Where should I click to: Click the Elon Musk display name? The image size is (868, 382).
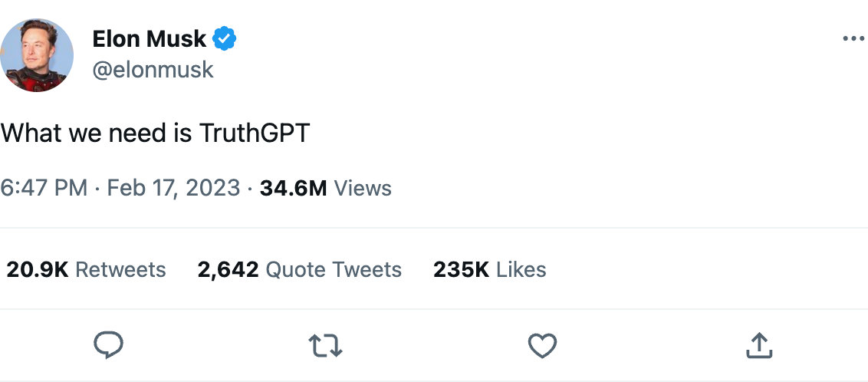[x=150, y=38]
